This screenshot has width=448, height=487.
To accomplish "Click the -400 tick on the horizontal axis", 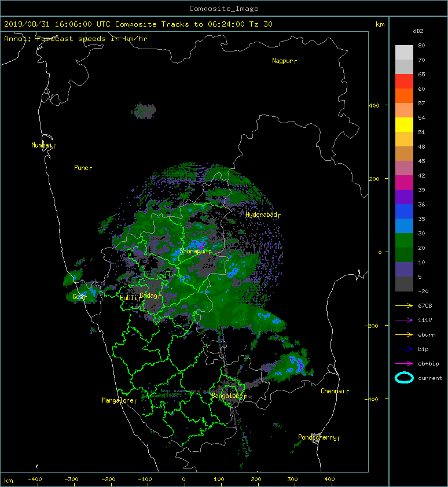I will point(35,479).
